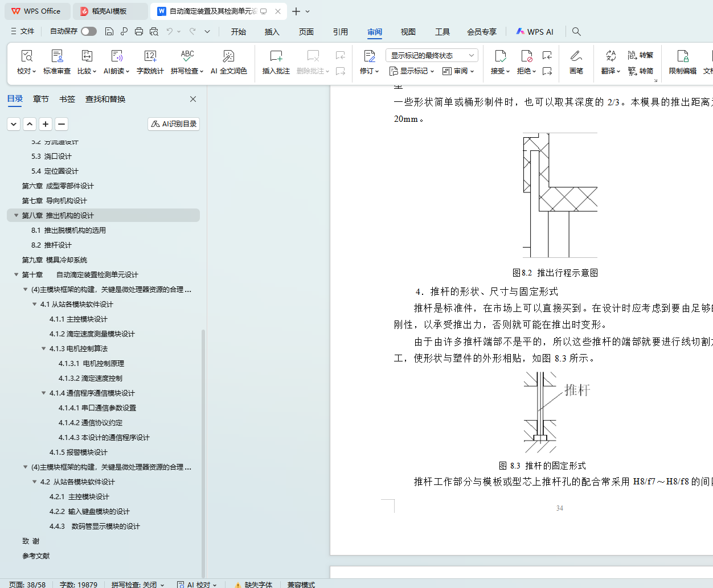Screen dimensions: 713x588
Task: Open the search magnifier icon
Action: (576, 31)
